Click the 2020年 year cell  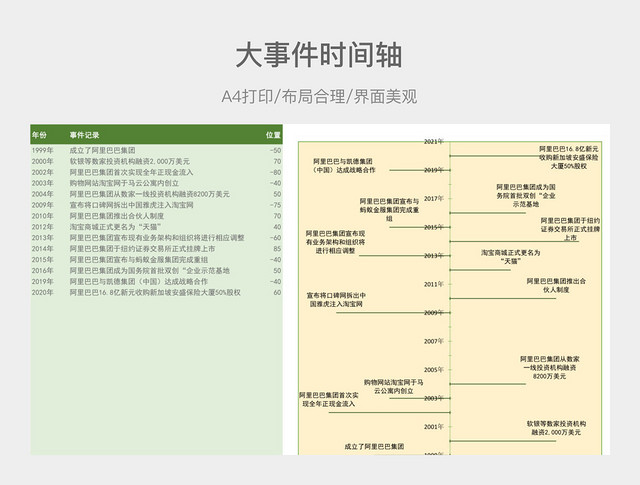(42, 292)
